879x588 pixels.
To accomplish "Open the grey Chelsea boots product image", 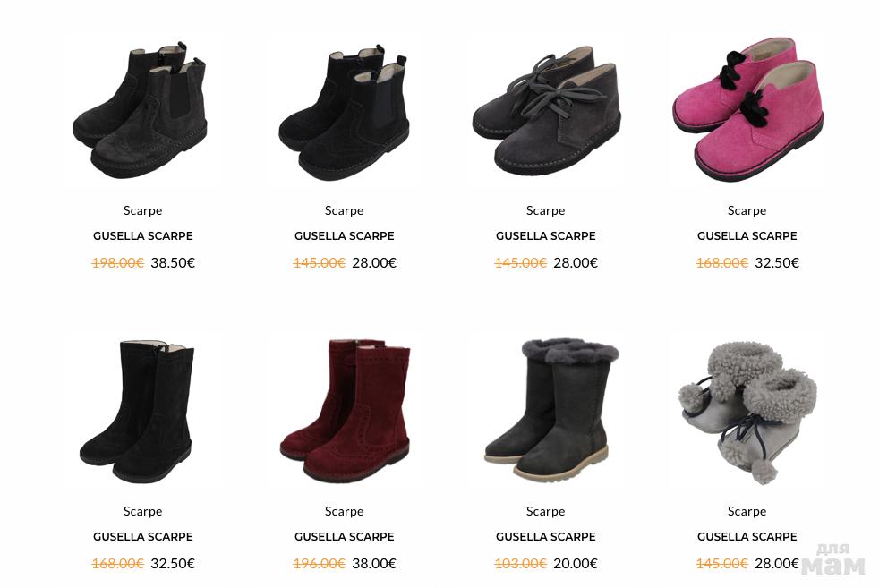I will [142, 109].
